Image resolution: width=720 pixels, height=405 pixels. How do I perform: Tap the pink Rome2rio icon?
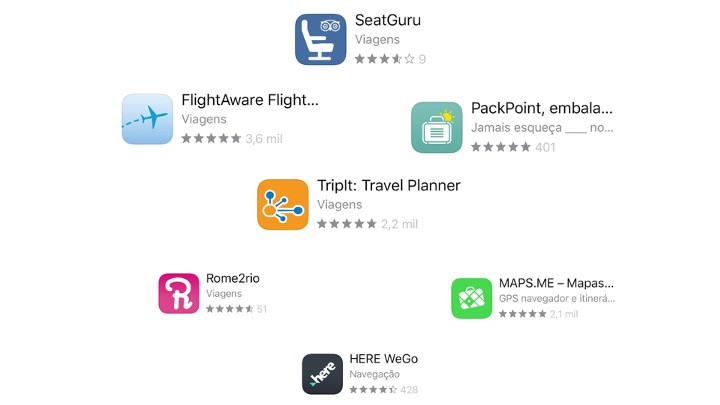[179, 293]
